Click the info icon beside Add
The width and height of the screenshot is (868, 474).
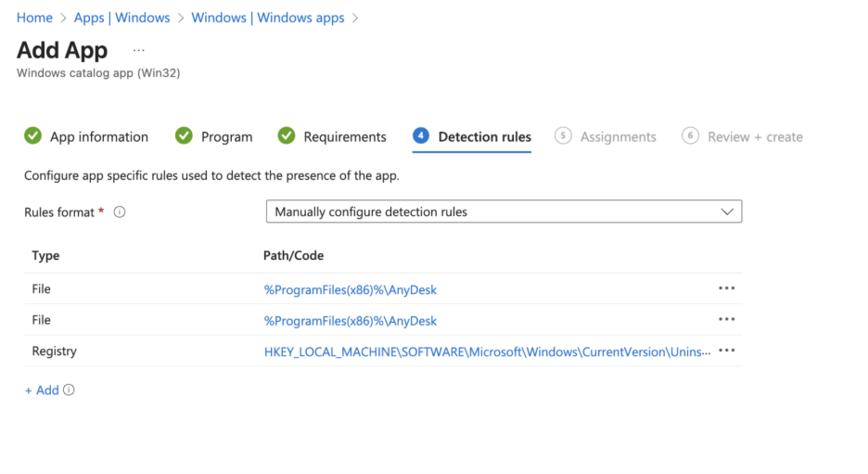point(69,391)
